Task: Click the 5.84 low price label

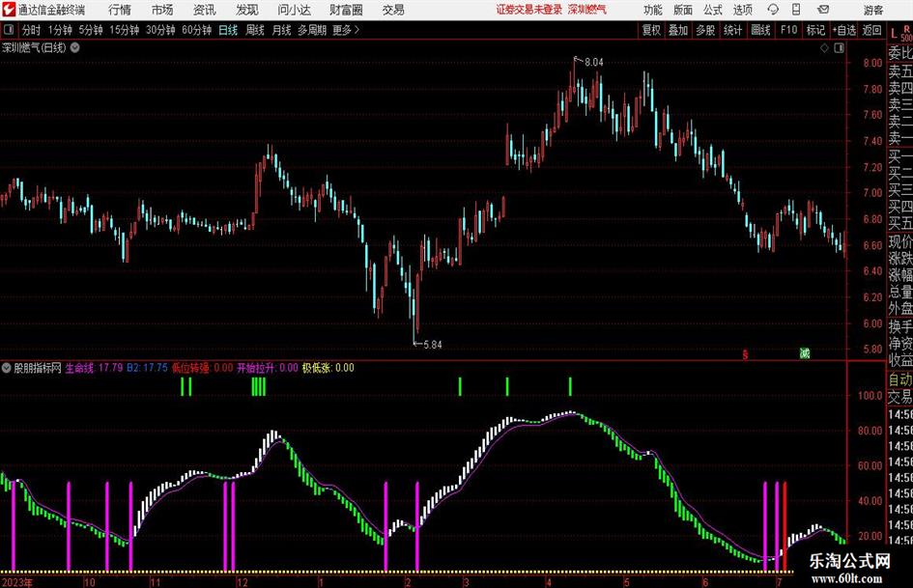Action: (x=432, y=345)
